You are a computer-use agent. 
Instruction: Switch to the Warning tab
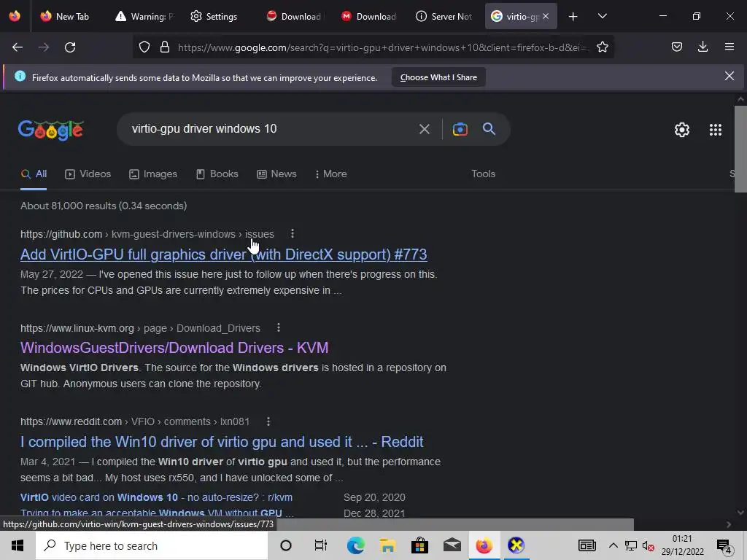(x=144, y=17)
